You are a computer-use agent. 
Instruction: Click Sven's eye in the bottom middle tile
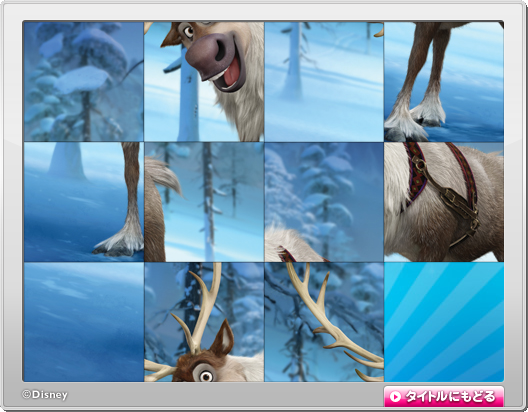[x=205, y=374]
